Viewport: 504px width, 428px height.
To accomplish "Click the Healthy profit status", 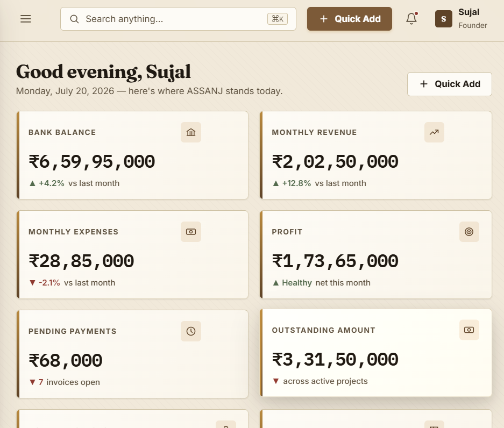I will pos(292,283).
